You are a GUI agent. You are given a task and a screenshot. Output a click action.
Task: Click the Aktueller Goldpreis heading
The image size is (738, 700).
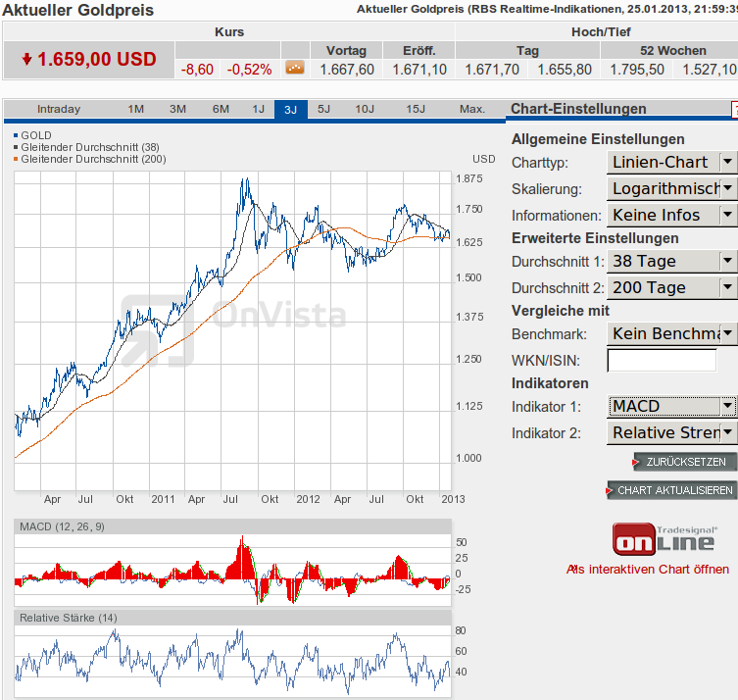[78, 10]
